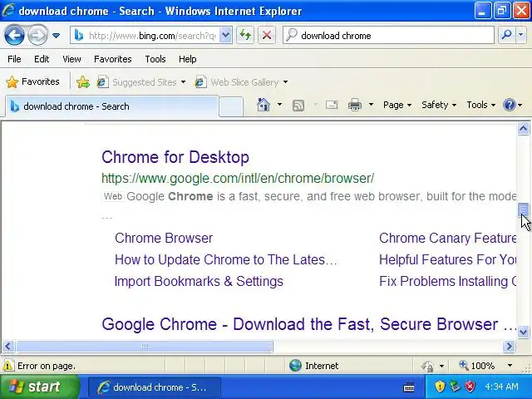Click horizontal scrollbar right arrow
The image size is (532, 399).
point(509,346)
